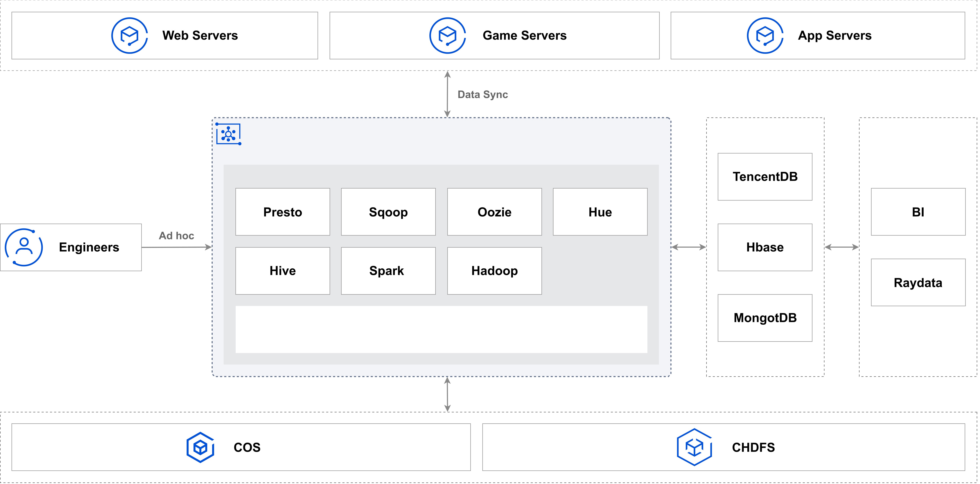Click the Web Servers cube icon
Screen dimensions: 980x484
[129, 35]
